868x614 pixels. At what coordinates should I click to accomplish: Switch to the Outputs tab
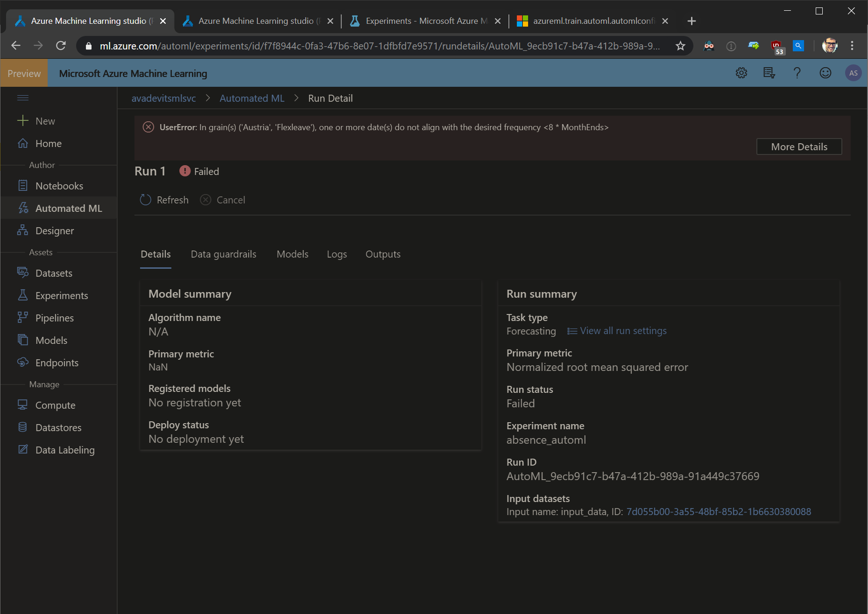coord(383,254)
